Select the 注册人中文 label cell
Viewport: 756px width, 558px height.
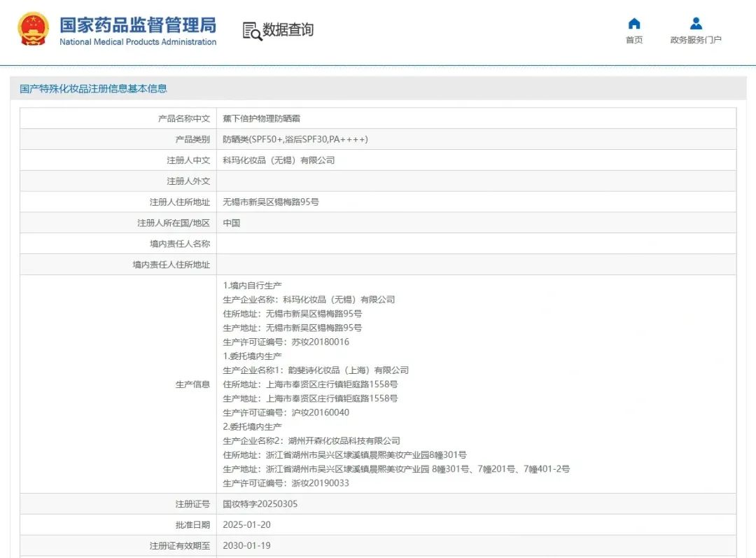click(x=118, y=160)
